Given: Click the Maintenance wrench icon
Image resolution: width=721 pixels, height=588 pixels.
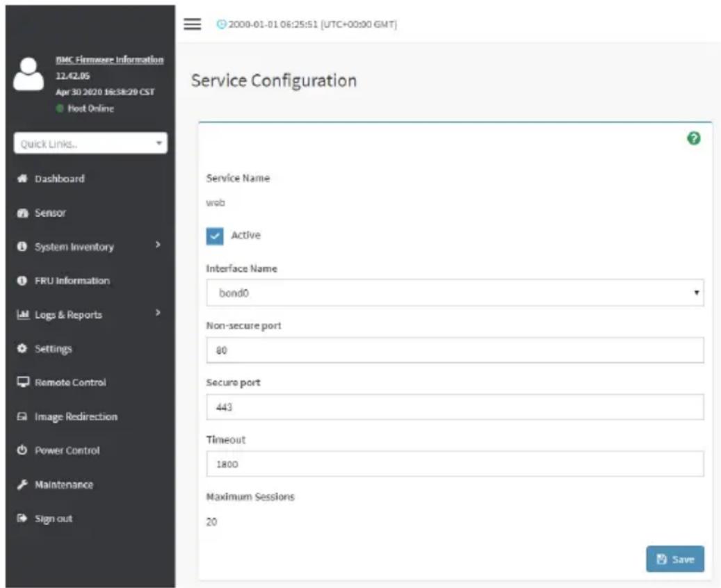Looking at the screenshot, I should pyautogui.click(x=22, y=484).
